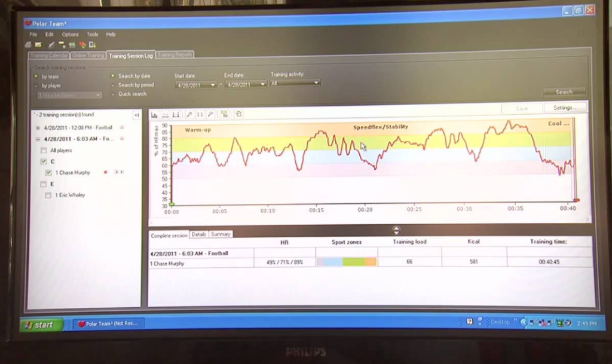
Task: Click the green monitor tray icon
Action: (560, 323)
